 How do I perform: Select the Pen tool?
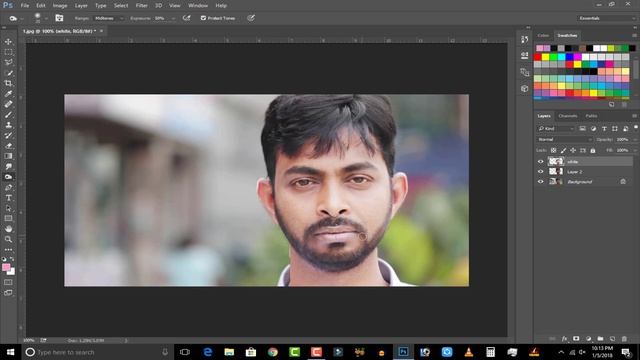(x=8, y=187)
